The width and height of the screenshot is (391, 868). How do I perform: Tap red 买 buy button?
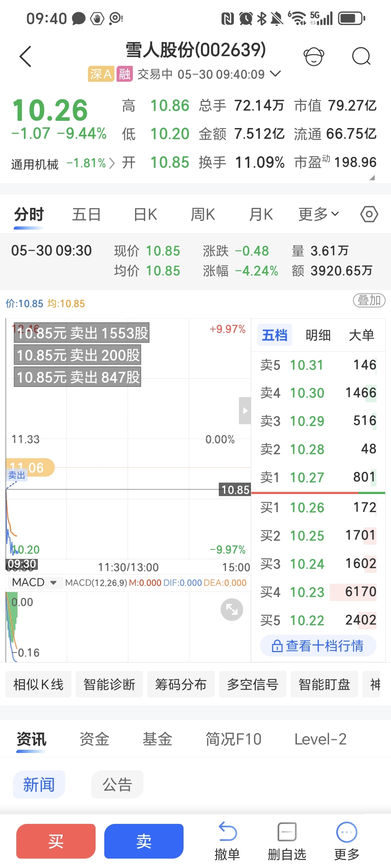(56, 841)
